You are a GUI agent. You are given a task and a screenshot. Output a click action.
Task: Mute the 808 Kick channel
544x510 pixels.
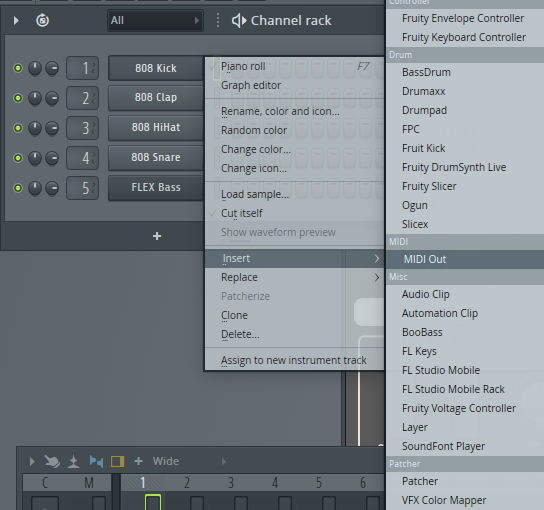pyautogui.click(x=18, y=68)
